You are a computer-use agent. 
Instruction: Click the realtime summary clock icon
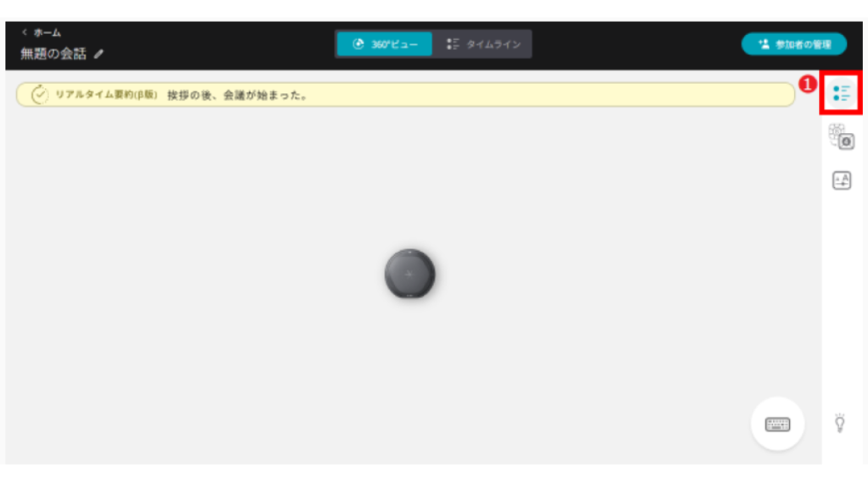(40, 95)
